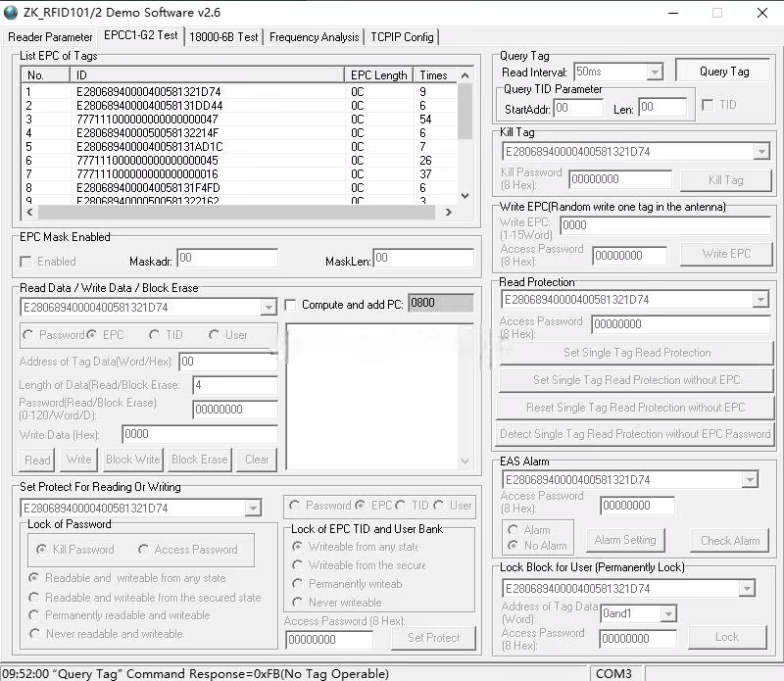Open the Read Protection tag dropdown
This screenshot has height=681, width=784.
pos(760,300)
